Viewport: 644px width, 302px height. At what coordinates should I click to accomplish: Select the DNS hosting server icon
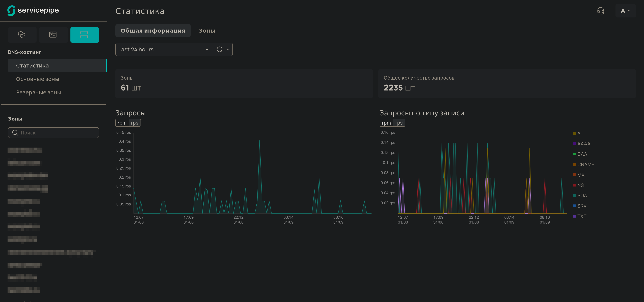pyautogui.click(x=84, y=35)
